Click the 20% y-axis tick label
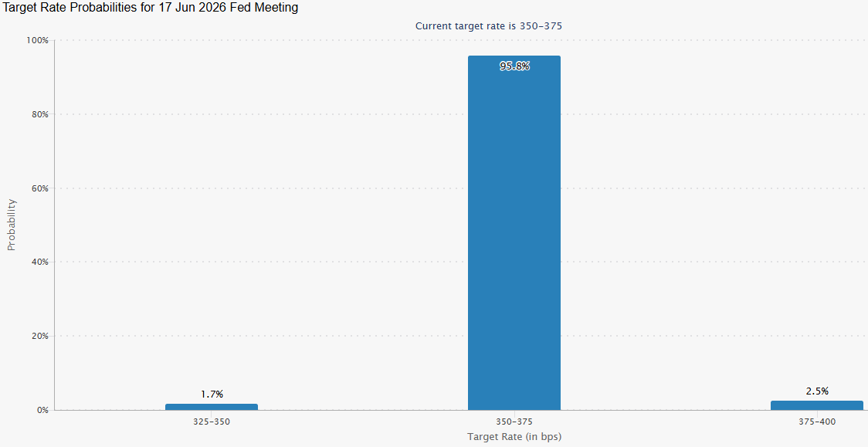Viewport: 868px width, 447px height. (x=39, y=337)
